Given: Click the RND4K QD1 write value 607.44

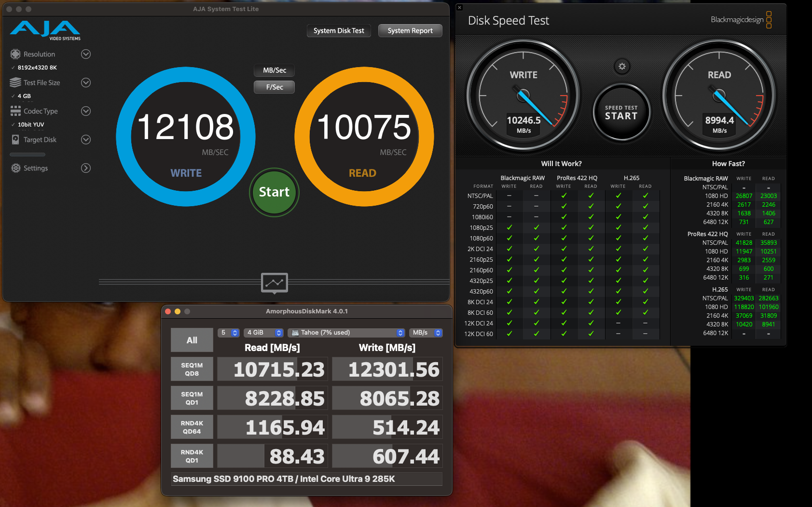Looking at the screenshot, I should coord(387,456).
